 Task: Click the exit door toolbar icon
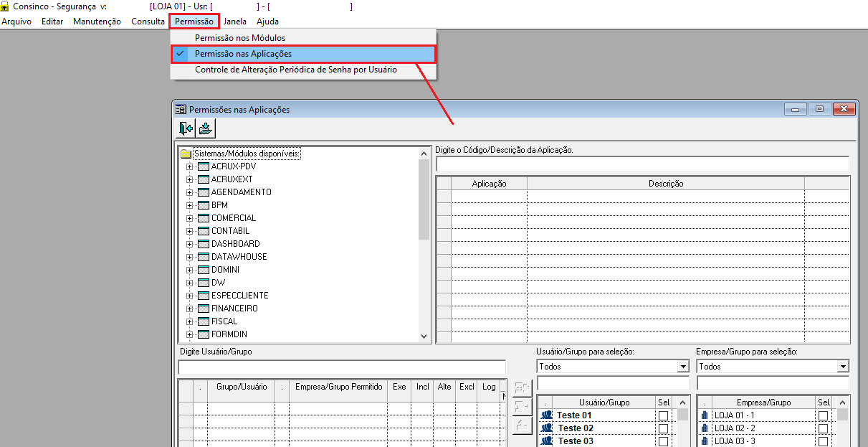click(x=186, y=128)
